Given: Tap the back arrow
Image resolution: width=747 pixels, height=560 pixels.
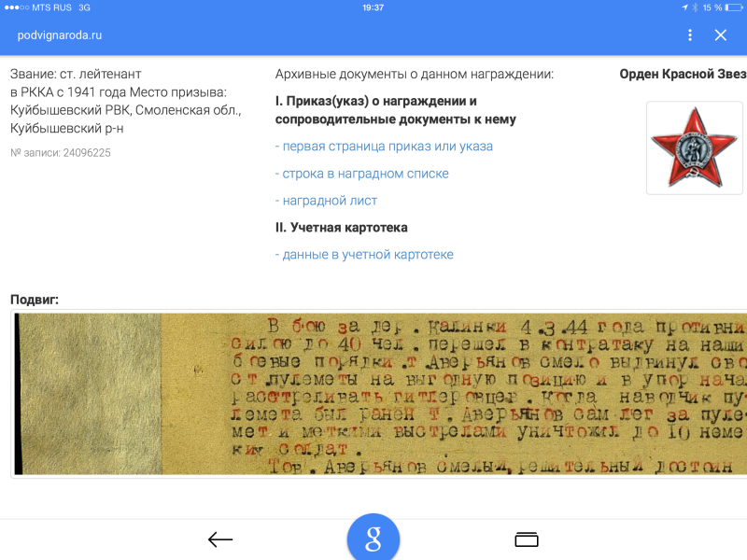Looking at the screenshot, I should coord(220,539).
